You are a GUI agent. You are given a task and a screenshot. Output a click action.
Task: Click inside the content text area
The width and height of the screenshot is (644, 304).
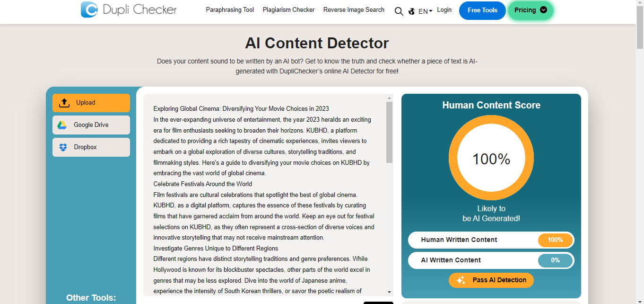point(264,195)
